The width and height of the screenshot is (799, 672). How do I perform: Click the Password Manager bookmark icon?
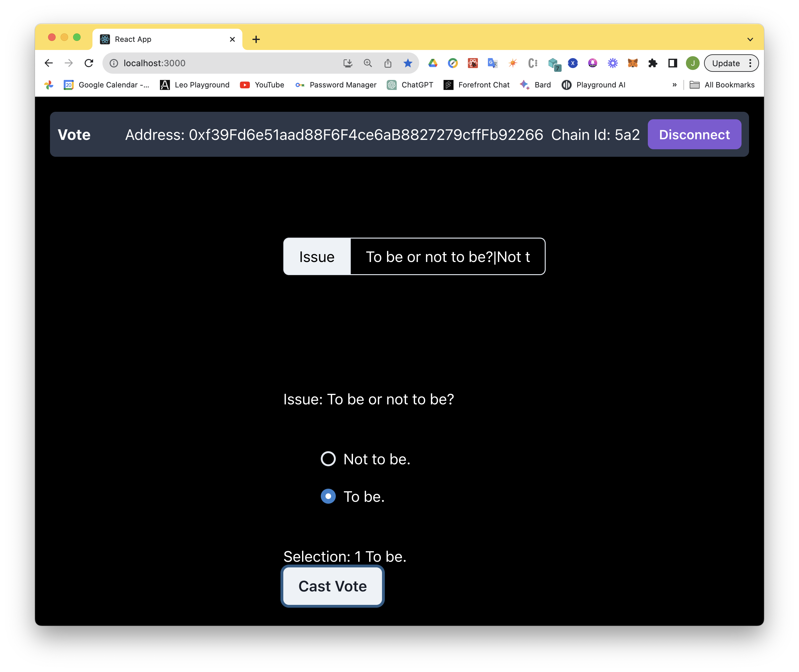click(301, 85)
